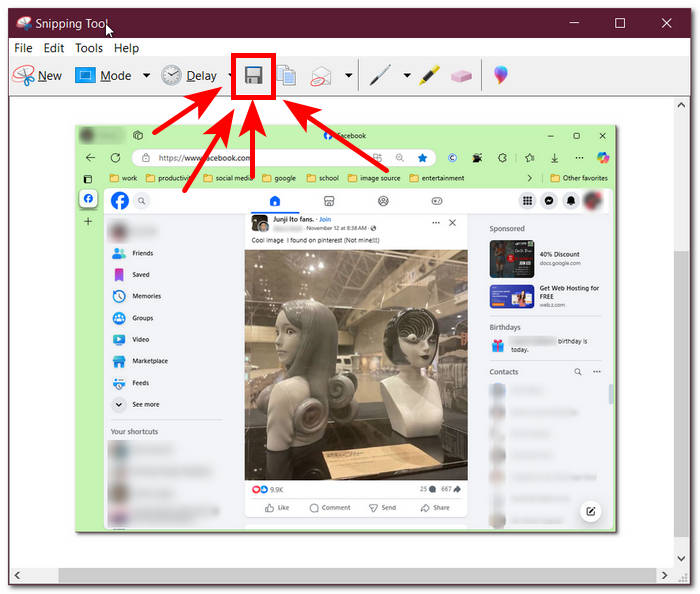Click Marketplace in the Facebook sidebar

140,361
